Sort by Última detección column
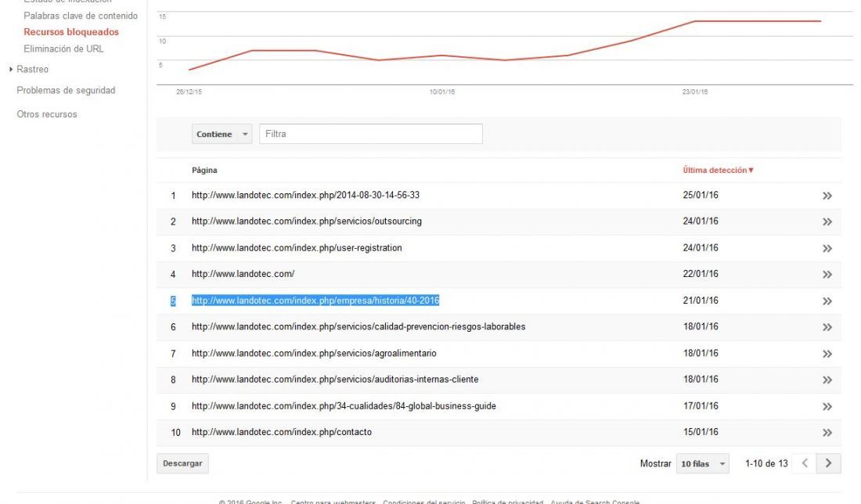Image resolution: width=861 pixels, height=504 pixels. point(718,170)
